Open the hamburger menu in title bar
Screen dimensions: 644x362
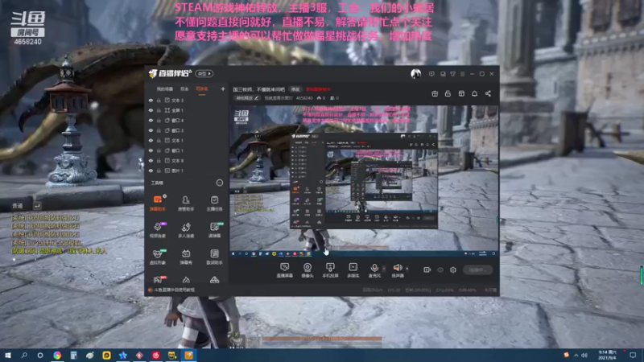click(462, 74)
